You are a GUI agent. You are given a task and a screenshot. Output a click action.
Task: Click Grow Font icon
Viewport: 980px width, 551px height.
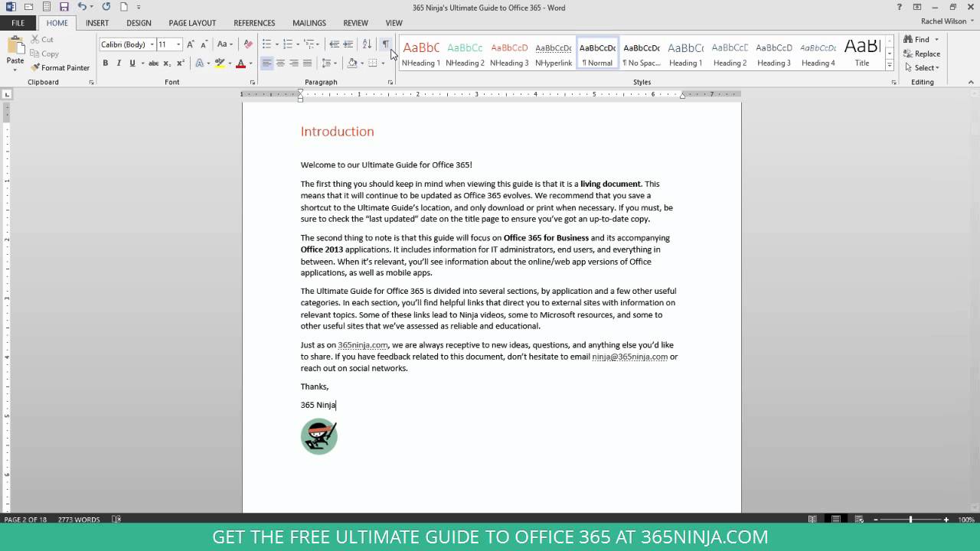[x=191, y=44]
